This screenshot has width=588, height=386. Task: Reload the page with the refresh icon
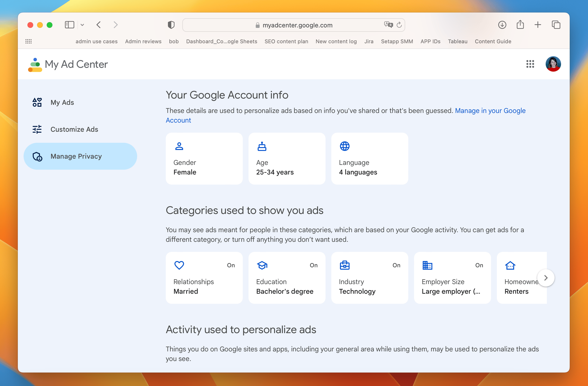click(x=399, y=25)
